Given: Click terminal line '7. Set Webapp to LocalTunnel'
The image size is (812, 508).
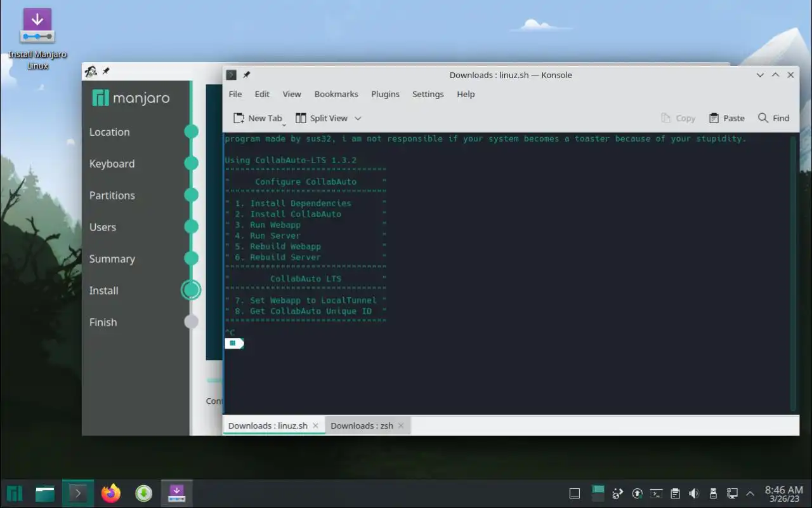Looking at the screenshot, I should click(306, 300).
